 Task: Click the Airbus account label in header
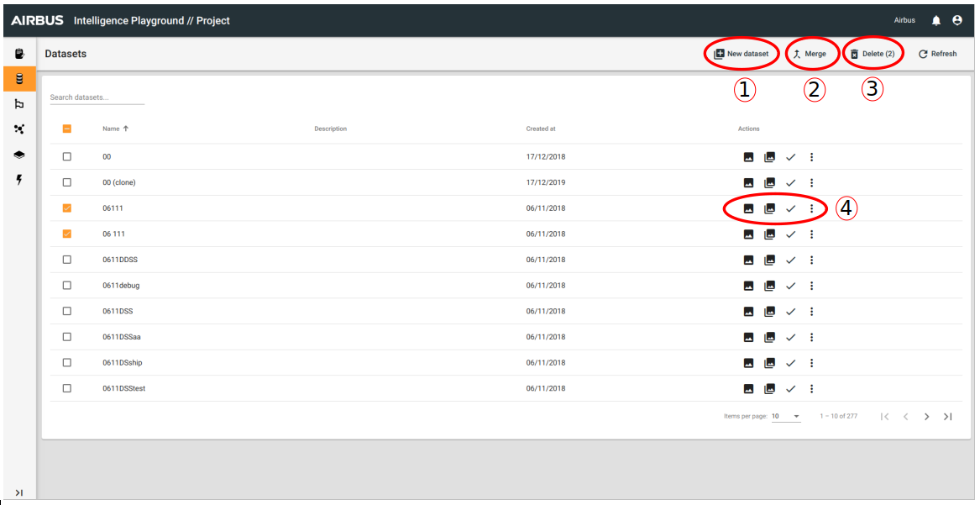(904, 21)
